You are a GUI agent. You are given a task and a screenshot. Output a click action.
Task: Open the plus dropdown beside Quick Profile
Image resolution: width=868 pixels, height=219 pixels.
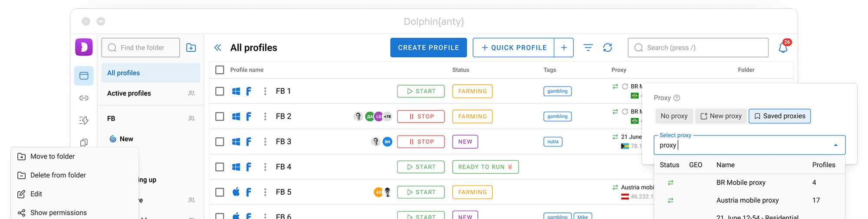[x=564, y=48]
